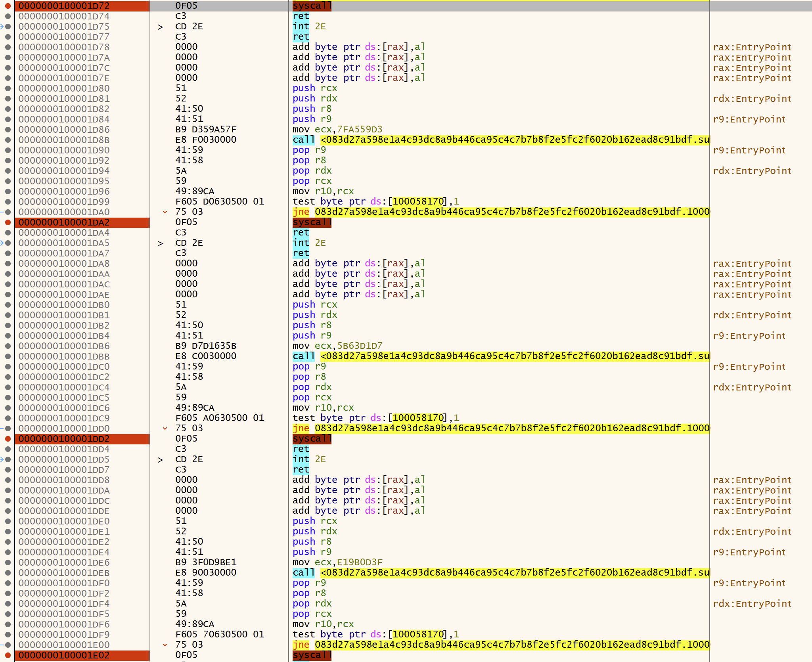Click mov r10,rcx instruction at 1D96

(323, 191)
